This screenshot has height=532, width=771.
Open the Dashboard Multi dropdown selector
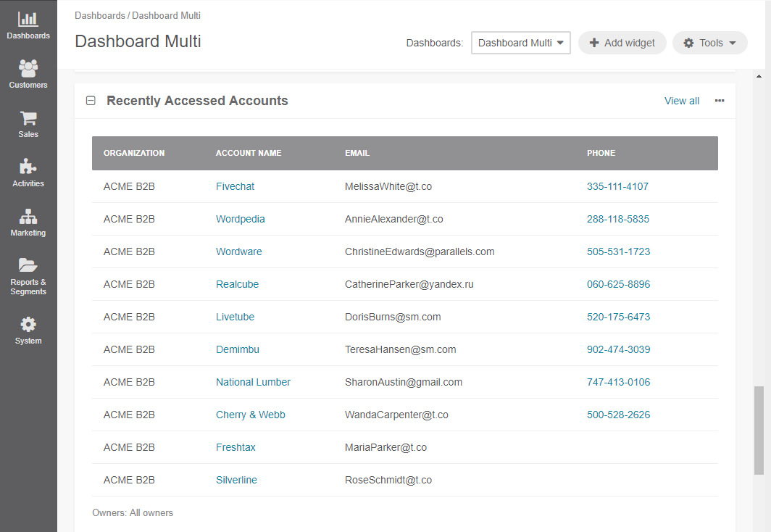[521, 43]
